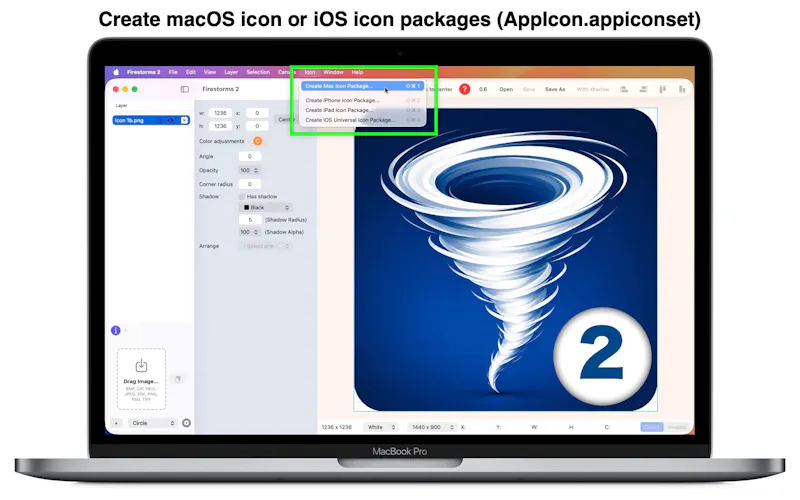Open the Black shadow color dropdown
The width and height of the screenshot is (800, 500).
(x=266, y=208)
